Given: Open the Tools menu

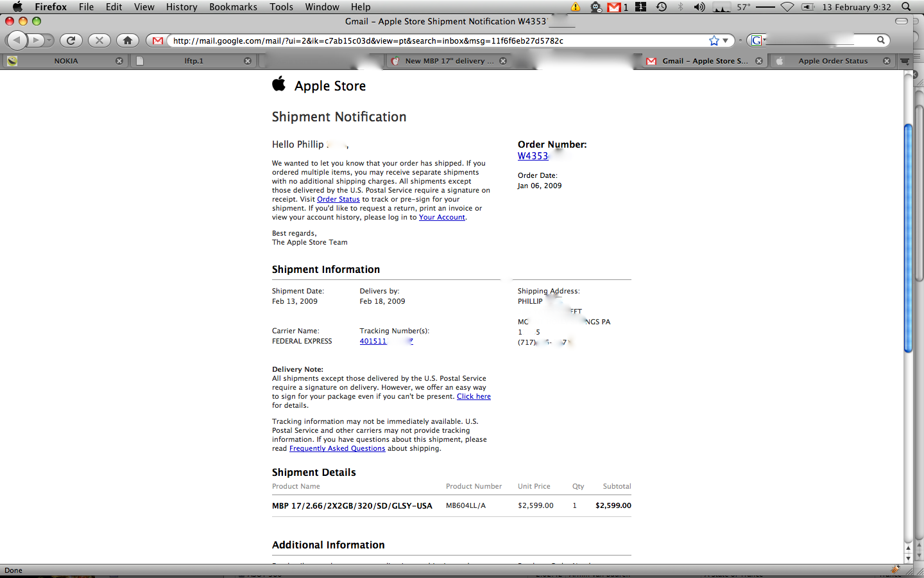Looking at the screenshot, I should (281, 7).
